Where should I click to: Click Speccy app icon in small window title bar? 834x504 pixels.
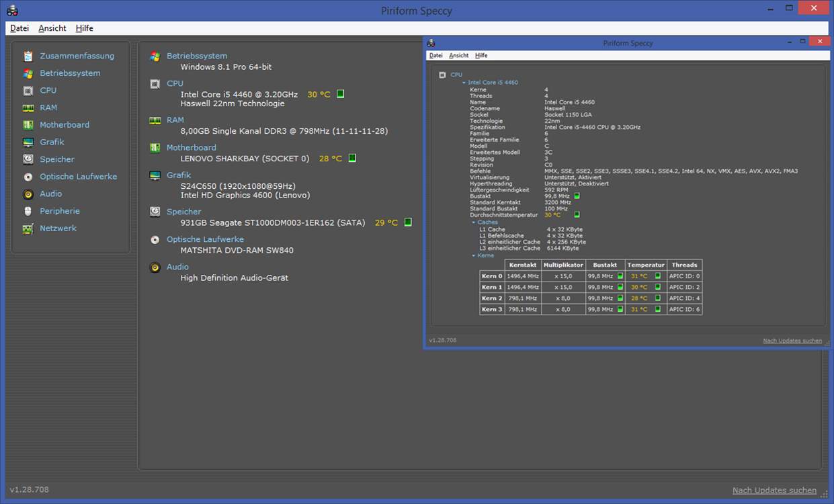(431, 43)
